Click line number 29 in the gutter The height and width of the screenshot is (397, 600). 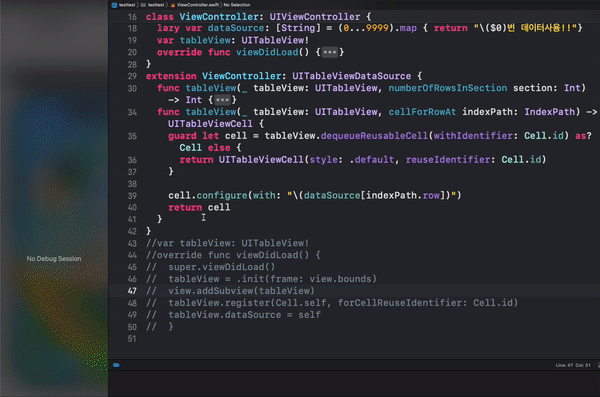132,76
